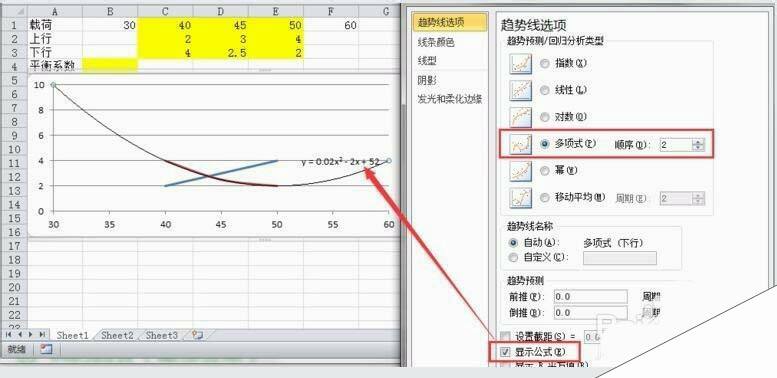Click the polynomial order value field
This screenshot has width=777, height=378.
tap(676, 145)
